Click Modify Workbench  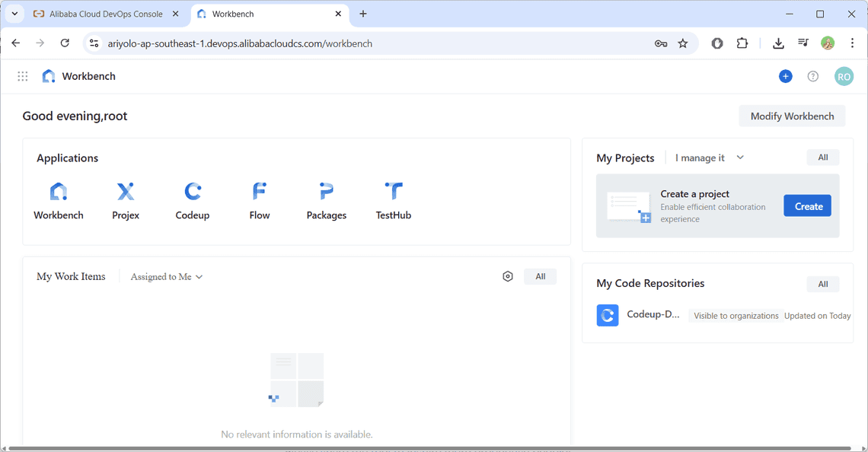coord(792,116)
